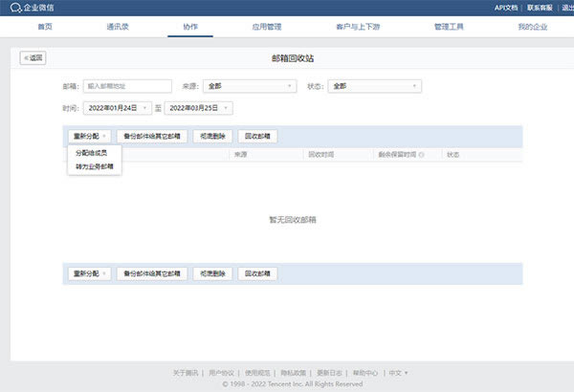Click the 来源 column header

tap(240, 155)
